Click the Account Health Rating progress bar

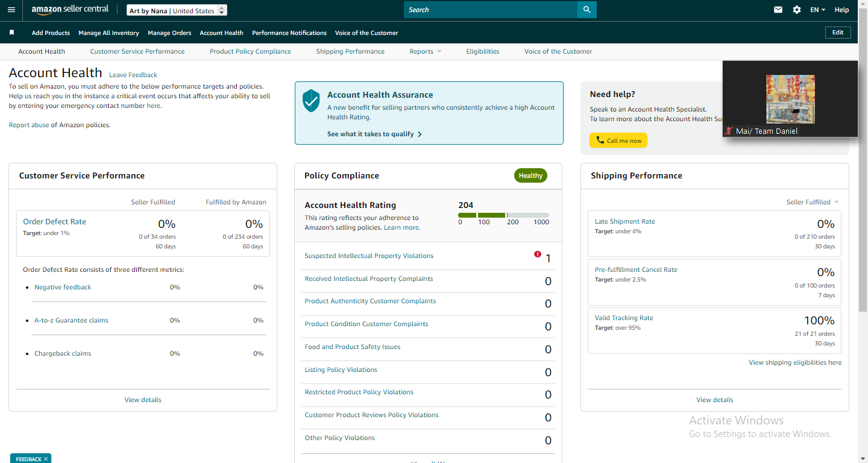click(503, 215)
